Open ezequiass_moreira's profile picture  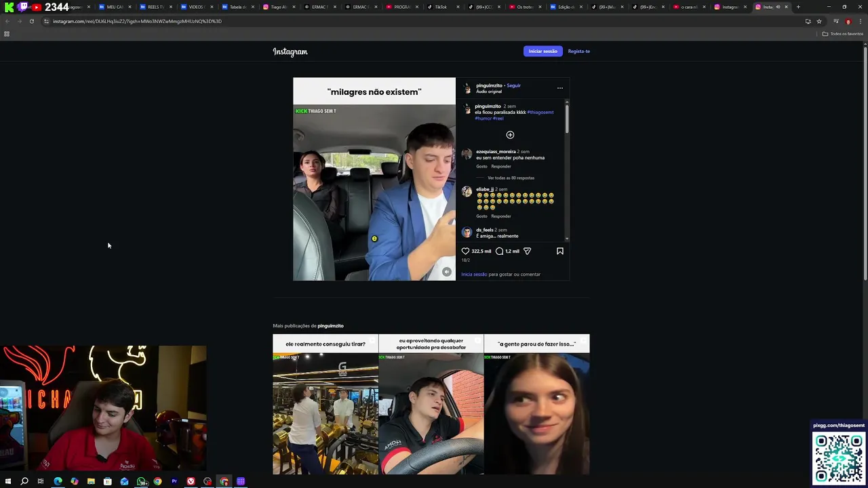[x=467, y=155]
